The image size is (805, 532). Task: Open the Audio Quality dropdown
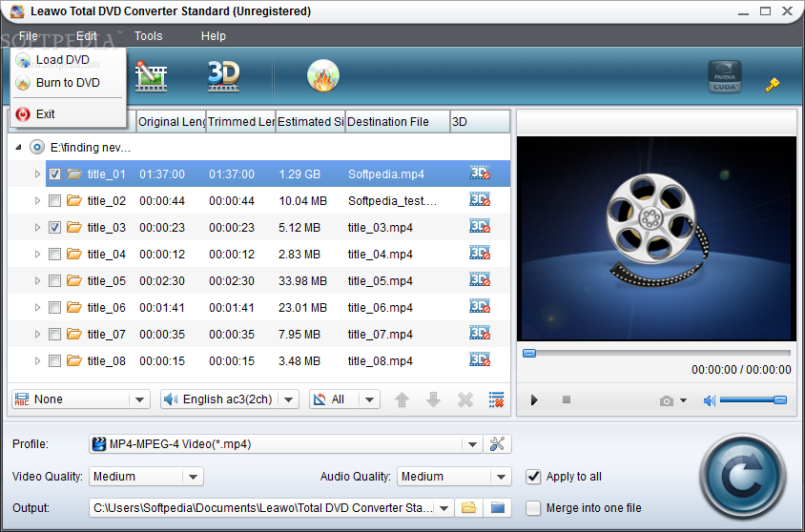(501, 477)
